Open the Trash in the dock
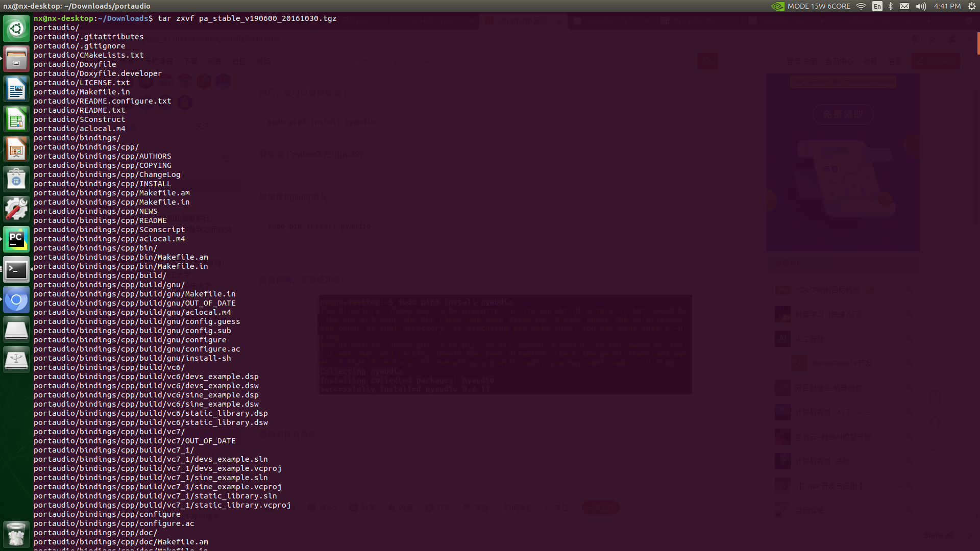Screen dimensions: 980x551 (16, 534)
